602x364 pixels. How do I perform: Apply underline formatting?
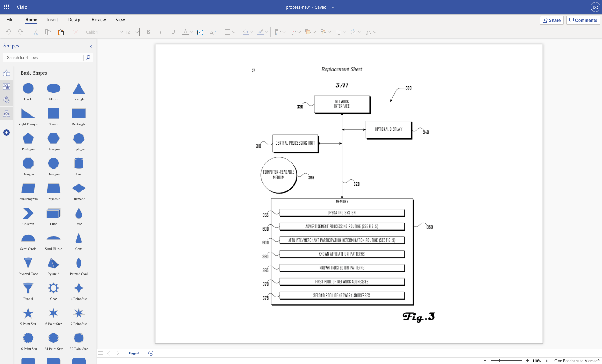click(x=173, y=32)
